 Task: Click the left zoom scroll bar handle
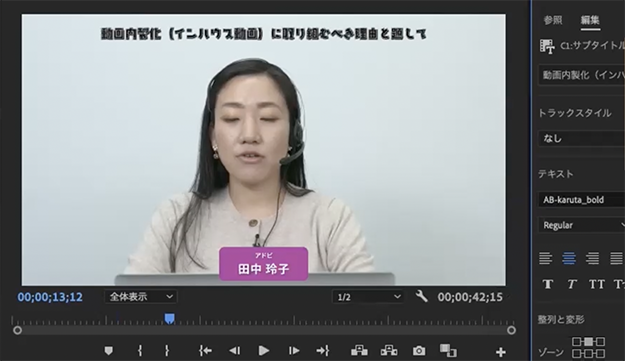17,330
